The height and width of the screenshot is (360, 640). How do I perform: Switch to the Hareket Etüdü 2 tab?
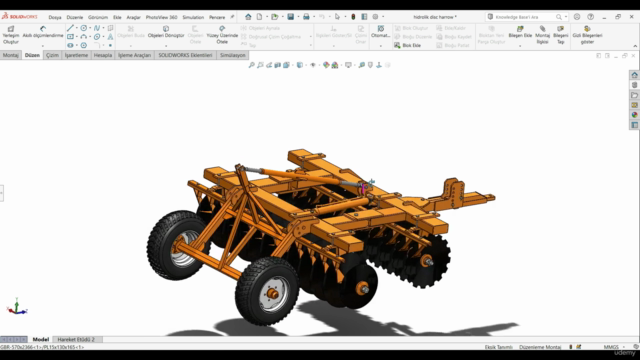(76, 339)
